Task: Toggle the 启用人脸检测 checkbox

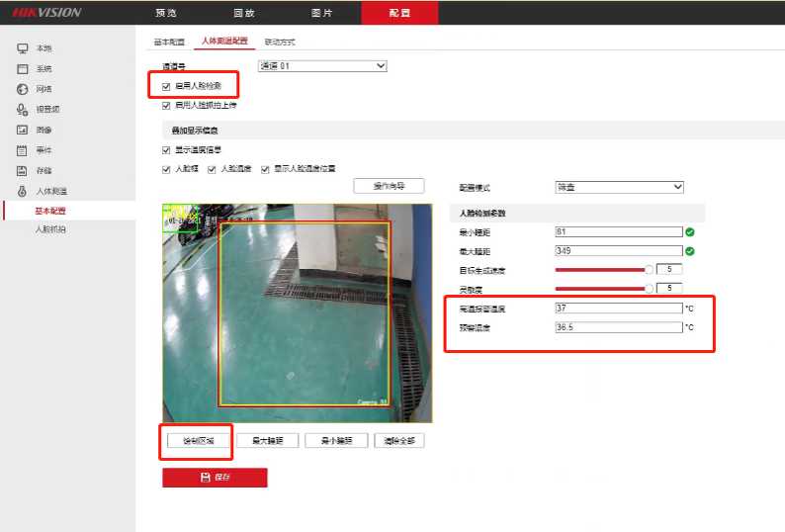Action: pos(166,87)
